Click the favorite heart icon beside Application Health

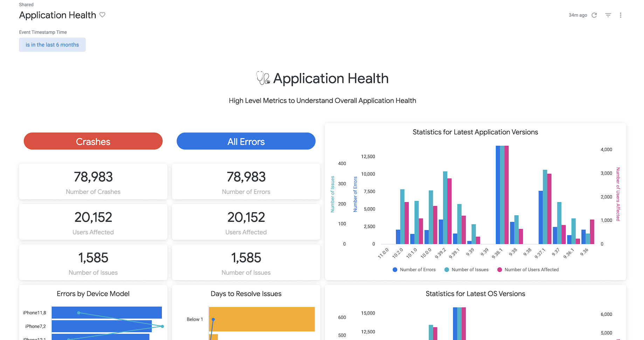click(x=102, y=15)
